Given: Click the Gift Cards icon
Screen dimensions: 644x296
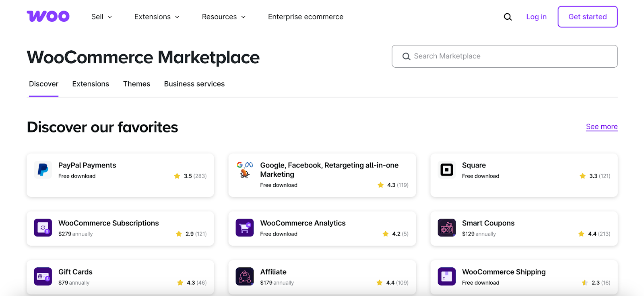Looking at the screenshot, I should (43, 276).
